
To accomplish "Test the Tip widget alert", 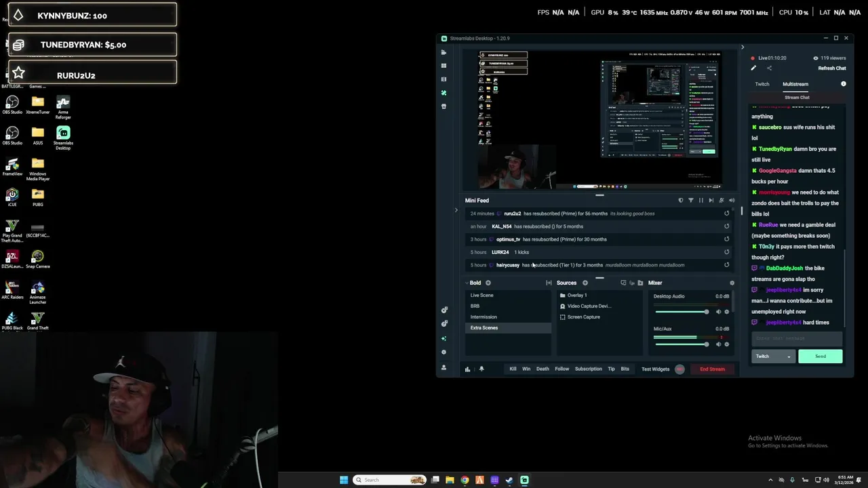I will tap(611, 369).
